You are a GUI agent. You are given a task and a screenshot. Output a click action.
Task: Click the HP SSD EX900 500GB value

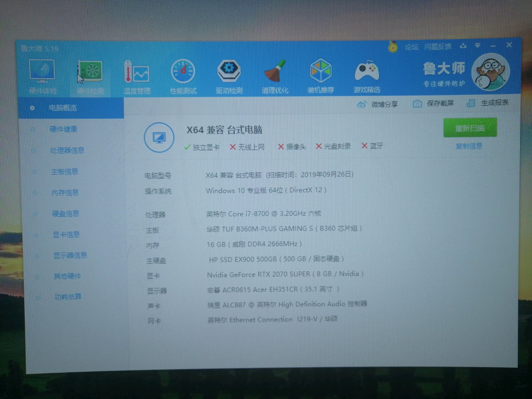click(277, 259)
